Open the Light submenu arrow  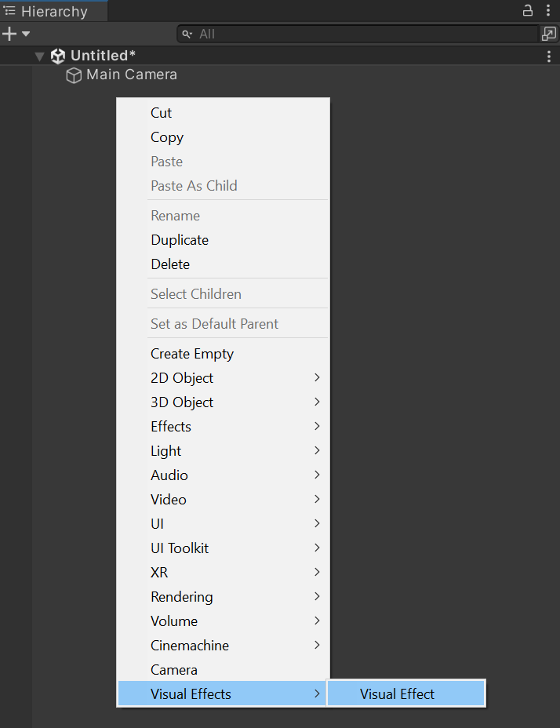317,450
